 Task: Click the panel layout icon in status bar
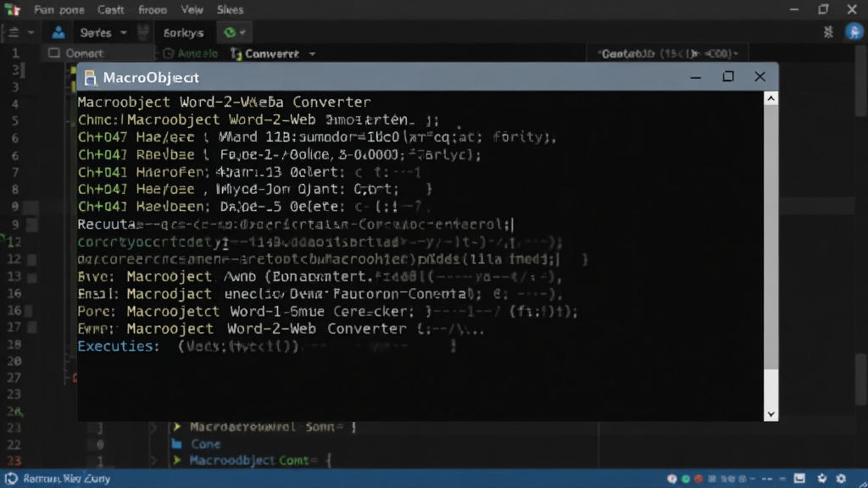800,479
